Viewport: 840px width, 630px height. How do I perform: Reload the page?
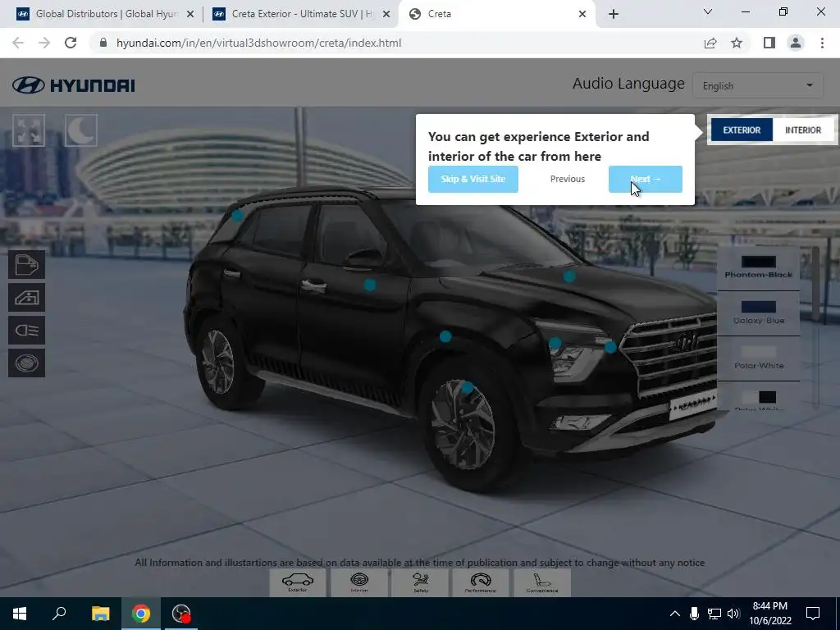pyautogui.click(x=71, y=43)
